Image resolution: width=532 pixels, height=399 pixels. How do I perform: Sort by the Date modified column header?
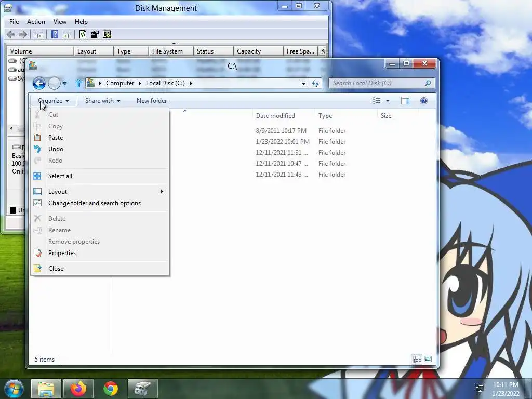pos(284,116)
